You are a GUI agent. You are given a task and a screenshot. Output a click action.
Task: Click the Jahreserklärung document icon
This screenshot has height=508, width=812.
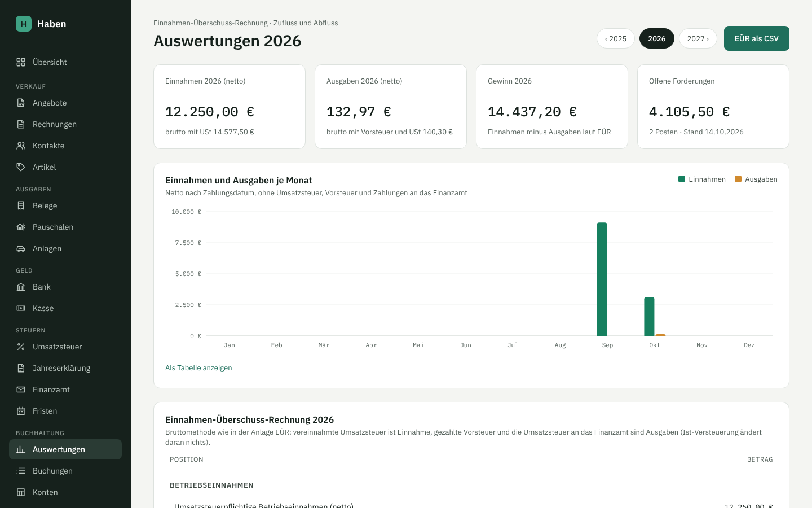tap(21, 368)
